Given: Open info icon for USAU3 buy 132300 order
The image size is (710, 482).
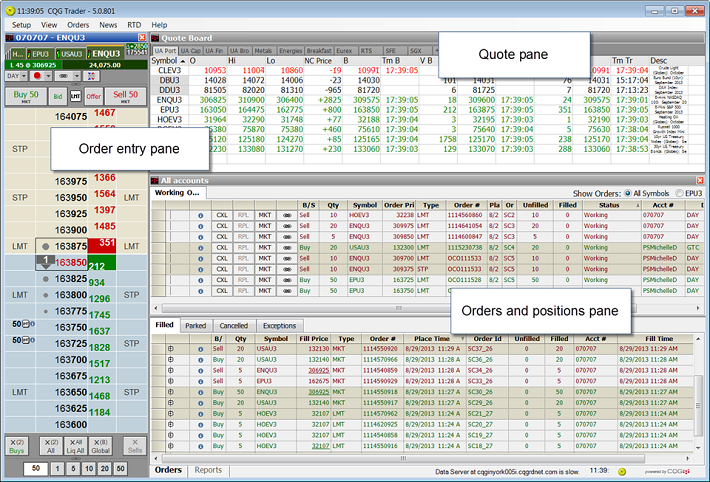Looking at the screenshot, I should pyautogui.click(x=200, y=248).
